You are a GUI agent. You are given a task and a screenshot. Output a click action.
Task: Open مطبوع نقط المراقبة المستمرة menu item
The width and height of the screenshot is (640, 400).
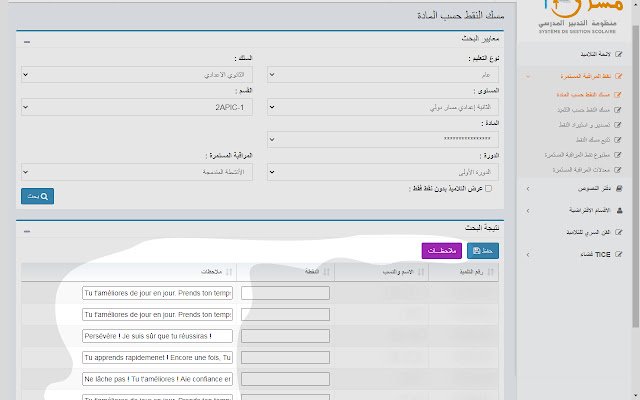(x=577, y=155)
